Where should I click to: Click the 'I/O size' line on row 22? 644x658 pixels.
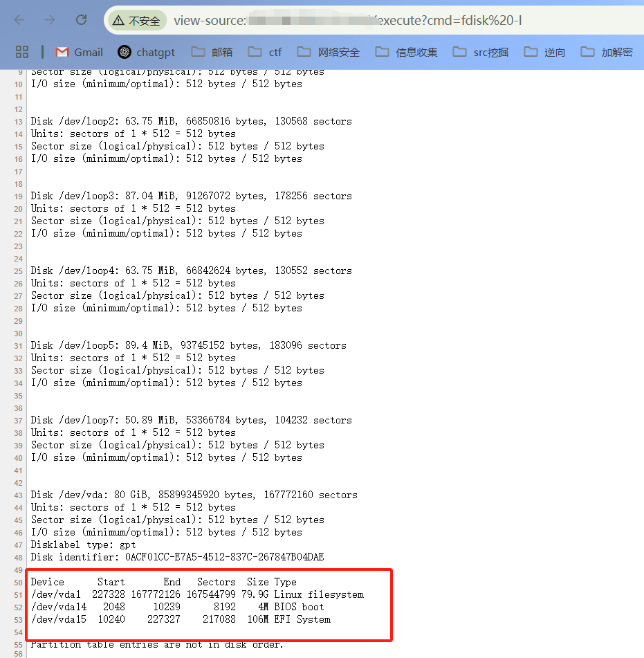tap(166, 233)
